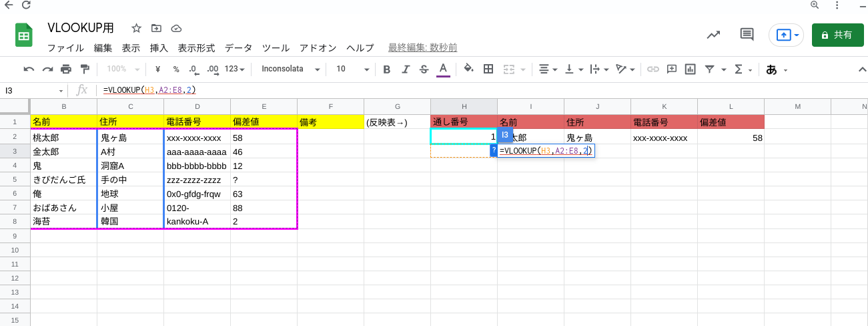Open filter views dropdown arrow
Screen dimensions: 868x326
point(724,69)
